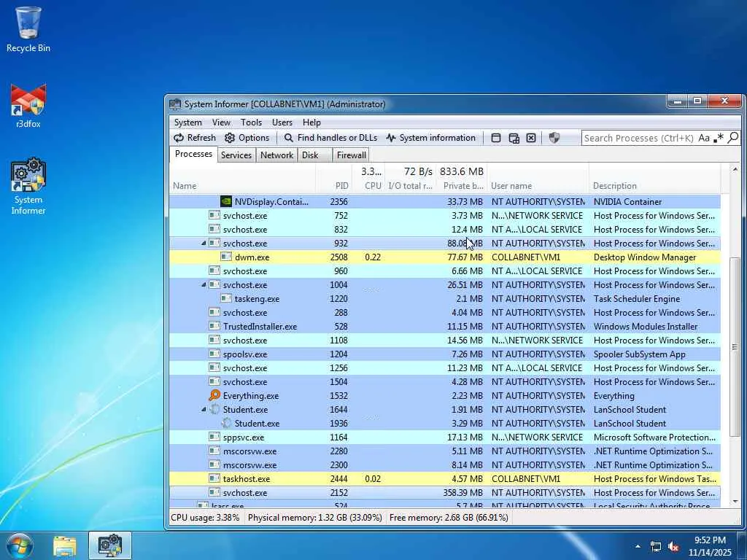Image resolution: width=747 pixels, height=560 pixels.
Task: Click the shield icon in the toolbar
Action: point(554,138)
